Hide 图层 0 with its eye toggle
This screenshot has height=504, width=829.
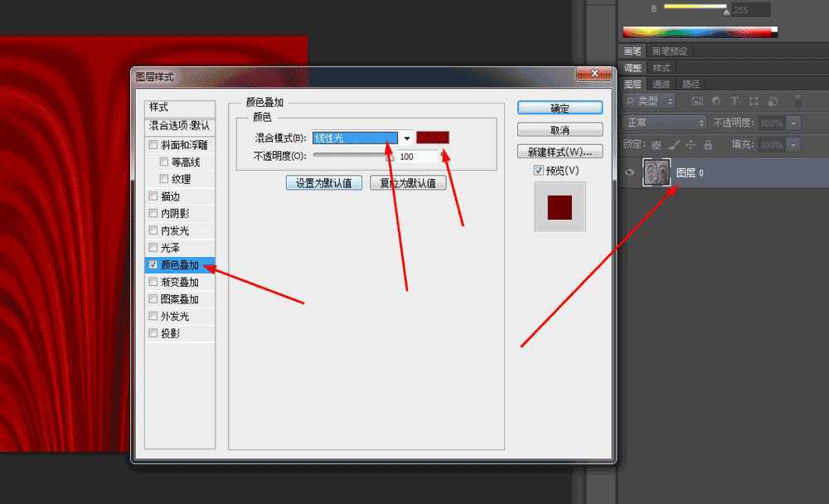point(630,172)
